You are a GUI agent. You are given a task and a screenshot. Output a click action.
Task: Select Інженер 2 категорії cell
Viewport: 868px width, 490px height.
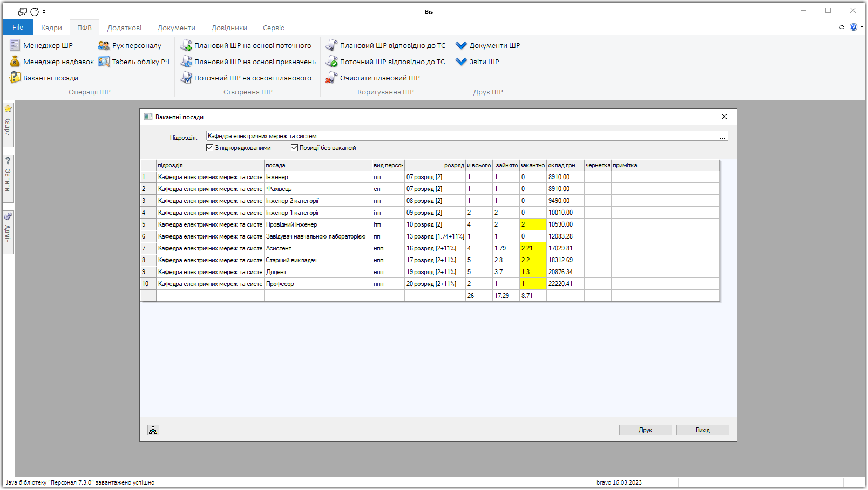click(318, 201)
